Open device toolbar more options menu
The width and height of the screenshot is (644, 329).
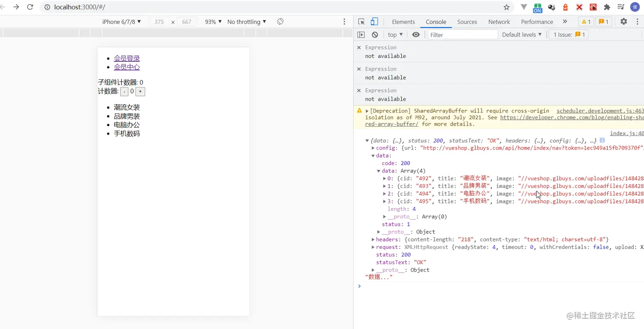coord(345,21)
